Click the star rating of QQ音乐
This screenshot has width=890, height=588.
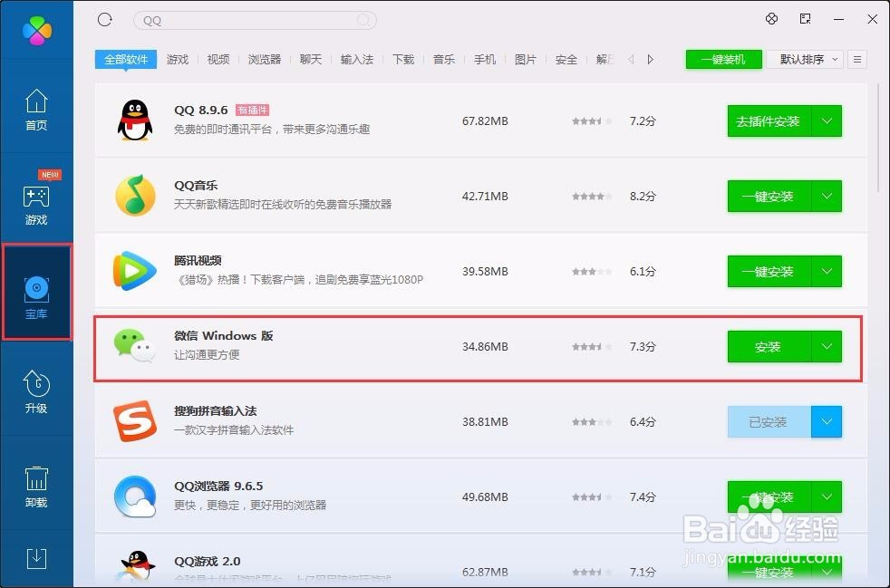(592, 197)
